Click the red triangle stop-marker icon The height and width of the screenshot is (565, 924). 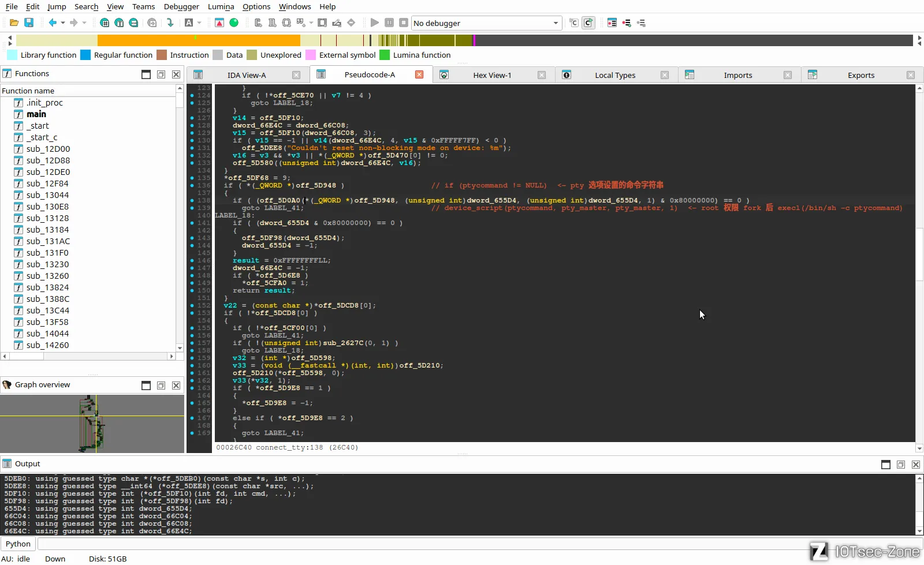coord(219,23)
